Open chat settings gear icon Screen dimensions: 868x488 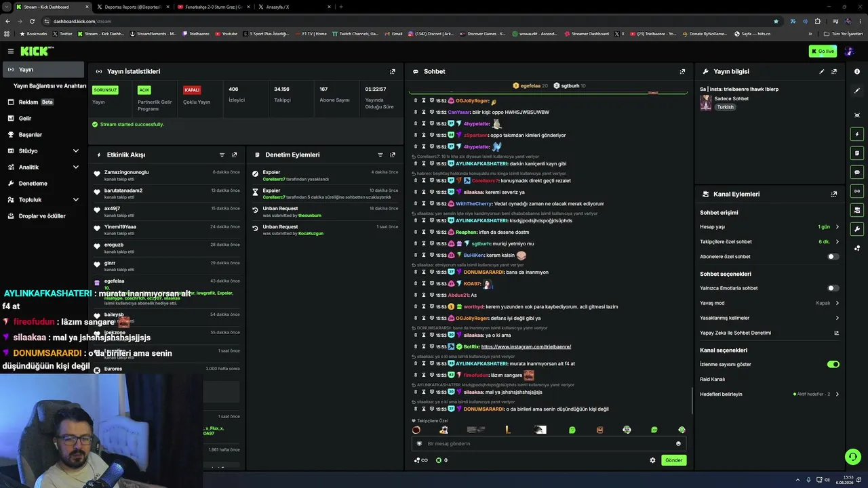point(653,460)
